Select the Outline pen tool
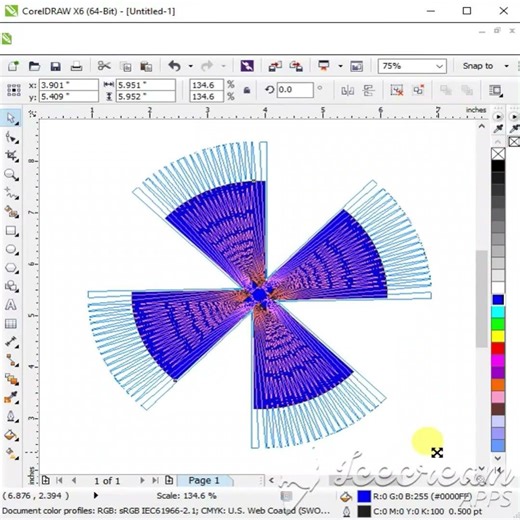 pos(11,416)
